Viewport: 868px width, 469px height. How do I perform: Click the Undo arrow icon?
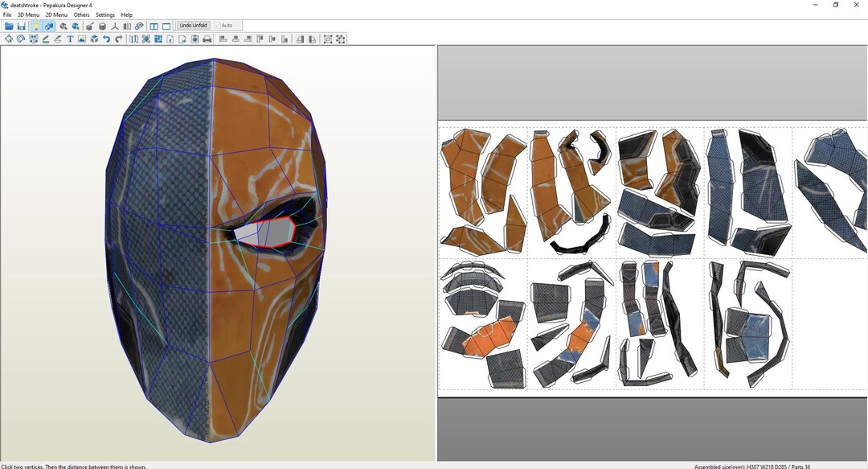(106, 39)
